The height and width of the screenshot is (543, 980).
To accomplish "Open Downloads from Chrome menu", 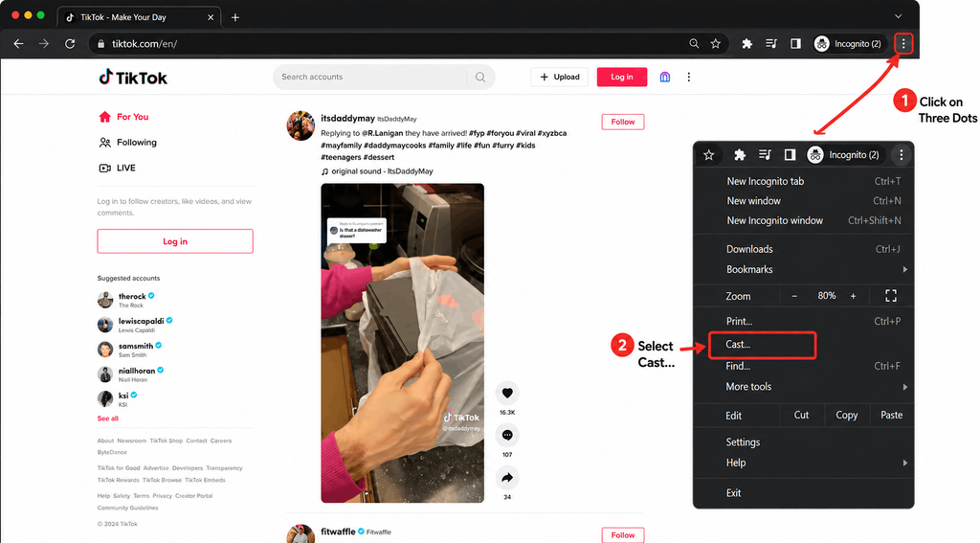I will pyautogui.click(x=803, y=249).
